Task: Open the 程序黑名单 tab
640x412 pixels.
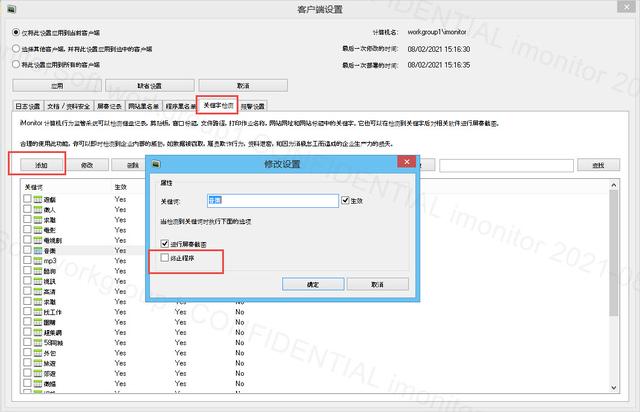Action: point(180,106)
